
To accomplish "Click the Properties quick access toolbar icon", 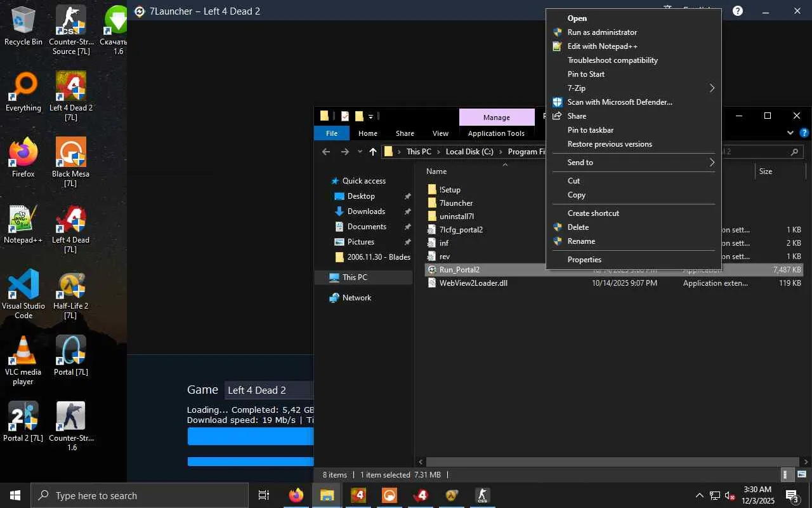I will (x=345, y=116).
